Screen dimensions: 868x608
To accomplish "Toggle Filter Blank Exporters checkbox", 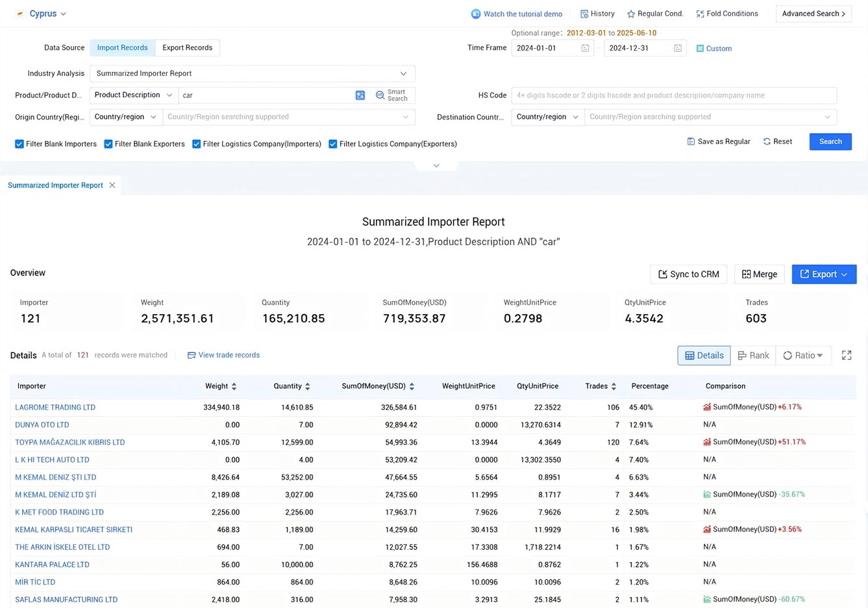I will [x=108, y=144].
